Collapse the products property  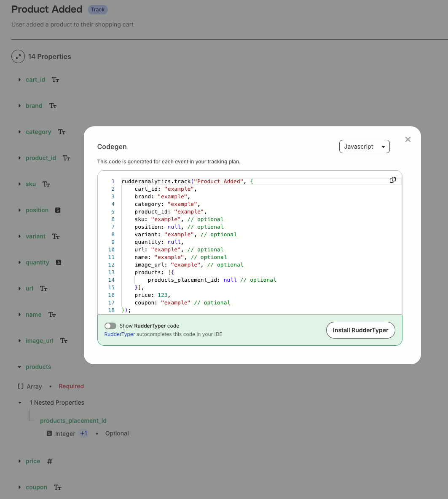click(x=19, y=367)
